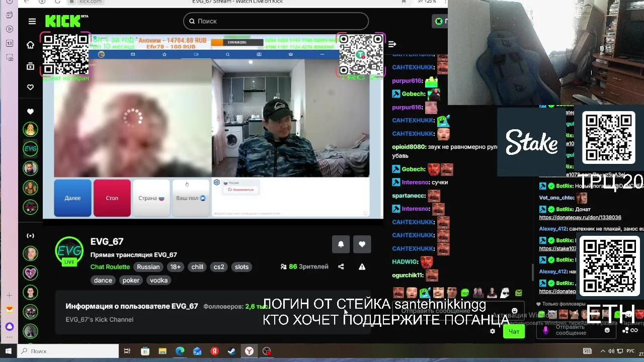Open the donatepay.ru/don/1338036 link

point(580,218)
